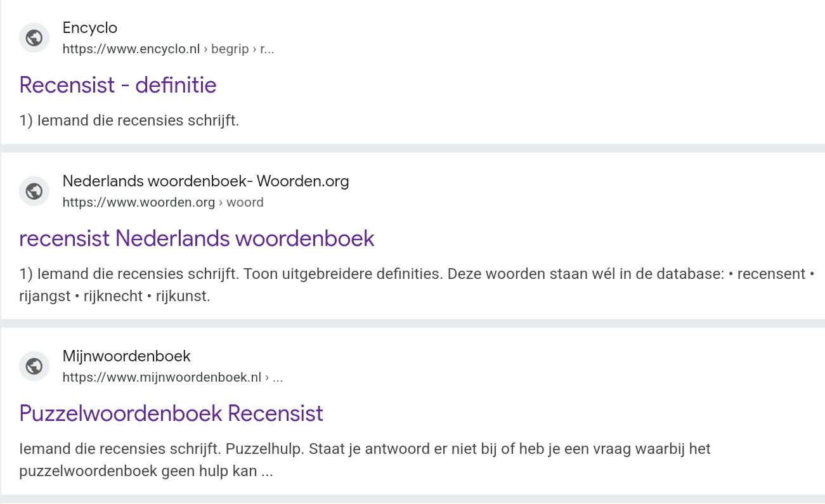The width and height of the screenshot is (825, 504).
Task: Open the 'Puzzelwoordenboek Recensist' result
Action: [x=171, y=413]
